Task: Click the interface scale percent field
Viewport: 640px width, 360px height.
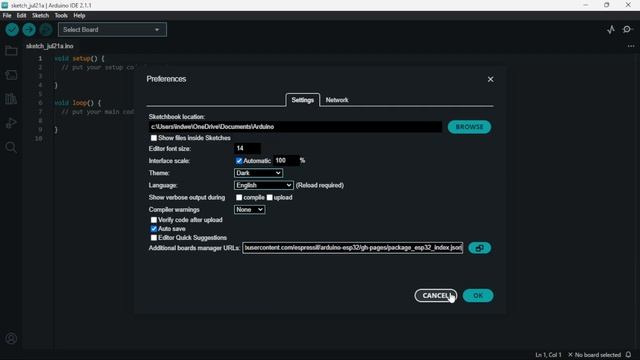Action: click(x=286, y=161)
